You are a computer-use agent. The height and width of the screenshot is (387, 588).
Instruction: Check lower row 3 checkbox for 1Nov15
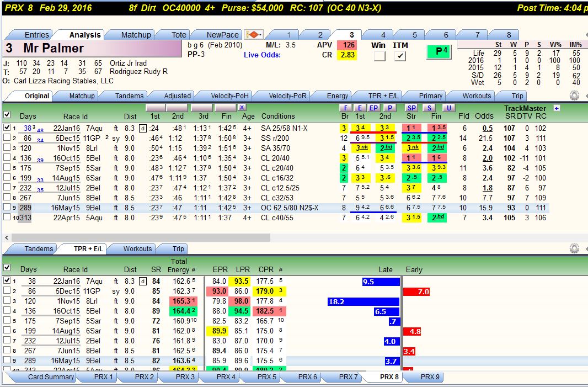(x=7, y=300)
